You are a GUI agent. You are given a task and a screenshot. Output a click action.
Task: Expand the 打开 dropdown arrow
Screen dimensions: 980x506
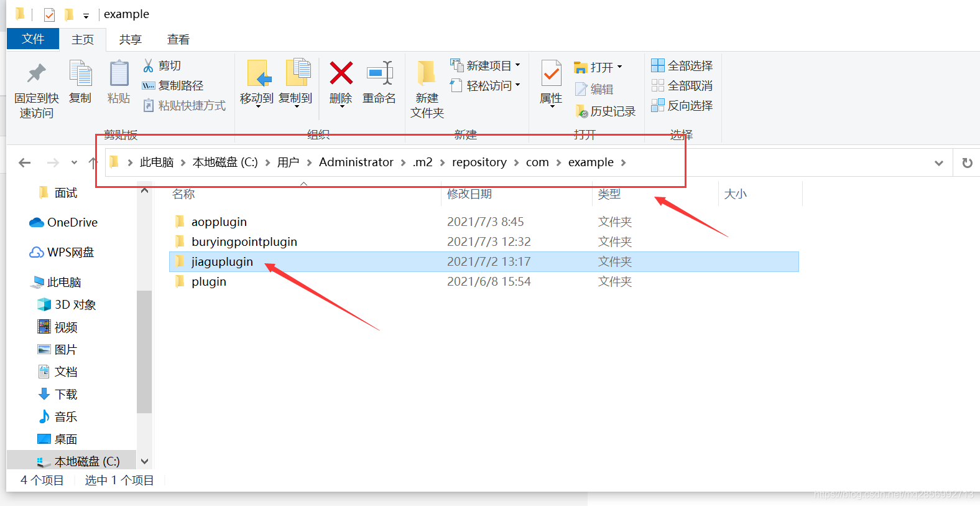point(619,67)
